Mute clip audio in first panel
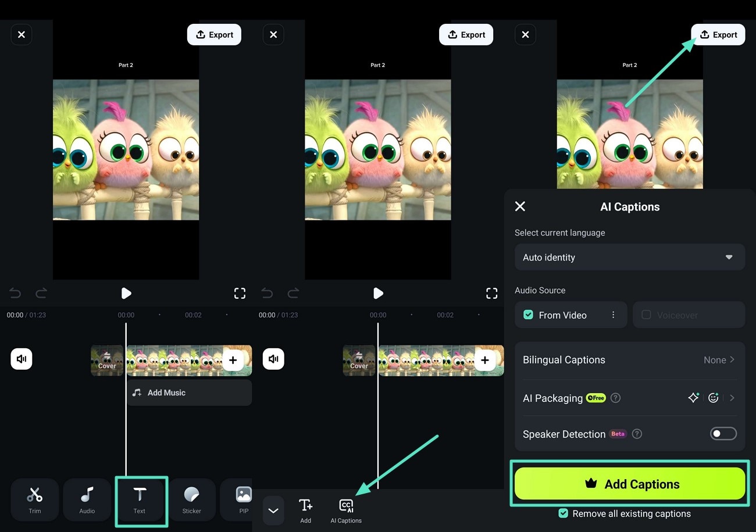The height and width of the screenshot is (532, 756). click(x=22, y=359)
